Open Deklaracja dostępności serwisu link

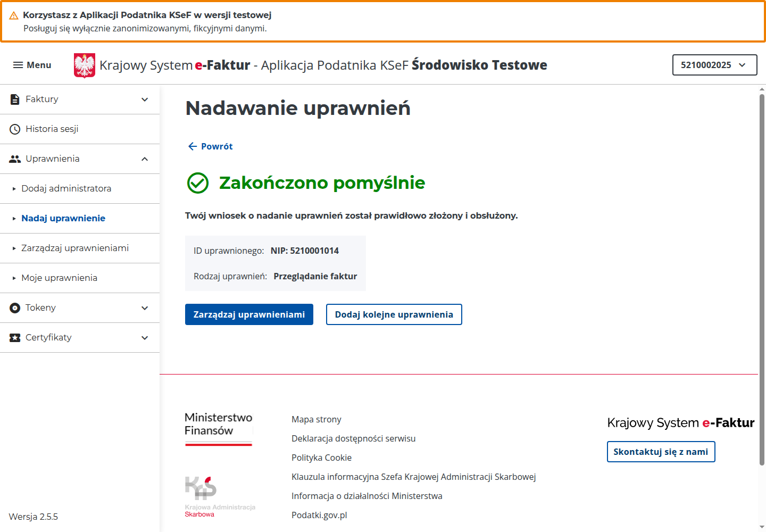pyautogui.click(x=354, y=438)
